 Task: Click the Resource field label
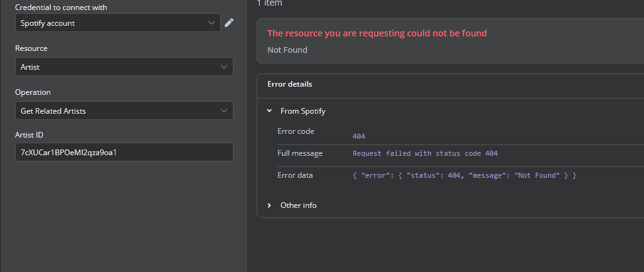(31, 48)
